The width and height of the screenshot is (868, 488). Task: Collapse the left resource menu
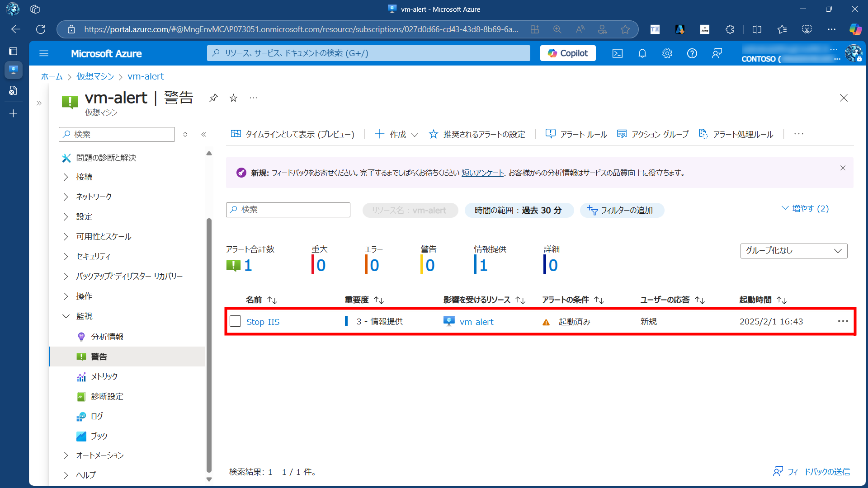203,134
